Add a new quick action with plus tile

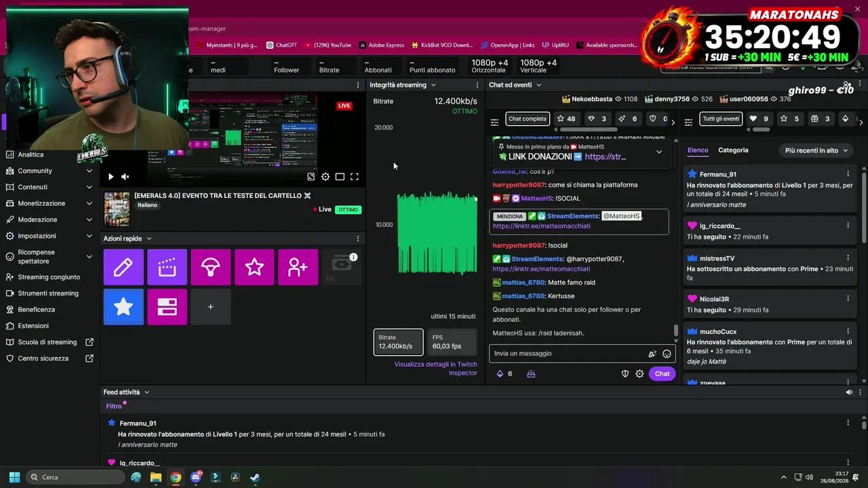(211, 307)
